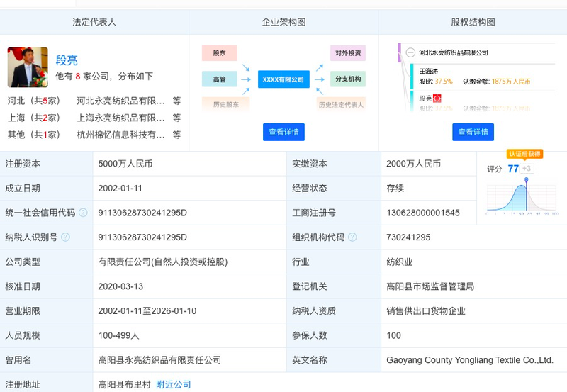
Task: Click the 历史股东 box in diagram
Action: point(225,104)
